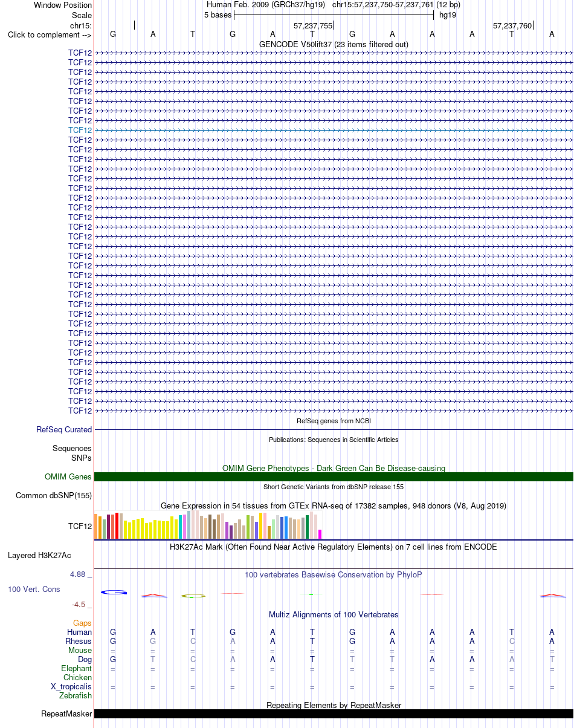Click the Human alignment row label
Screen dimensions: 574x728
80,632
